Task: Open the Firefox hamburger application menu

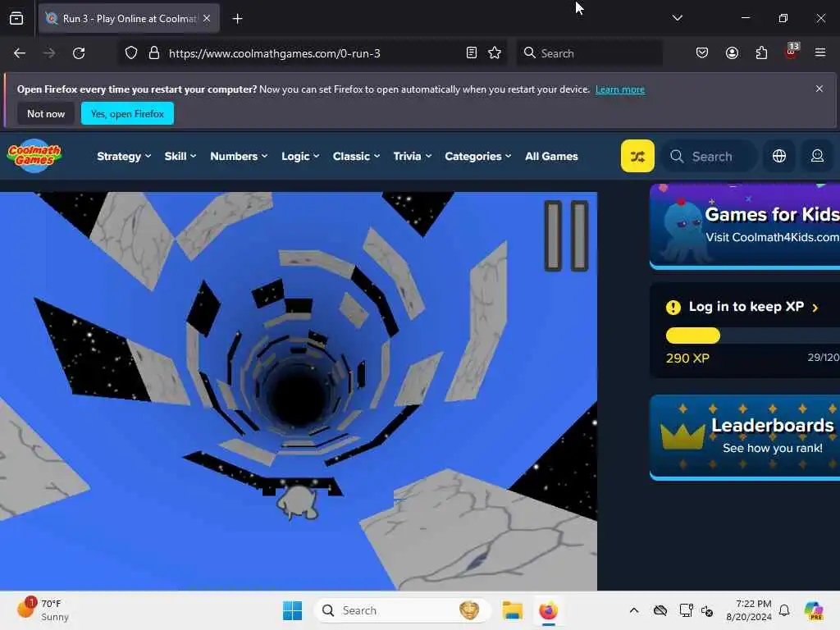Action: tap(820, 53)
